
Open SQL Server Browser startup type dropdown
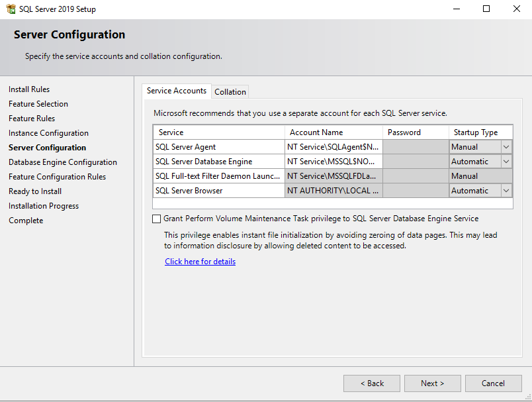point(506,190)
